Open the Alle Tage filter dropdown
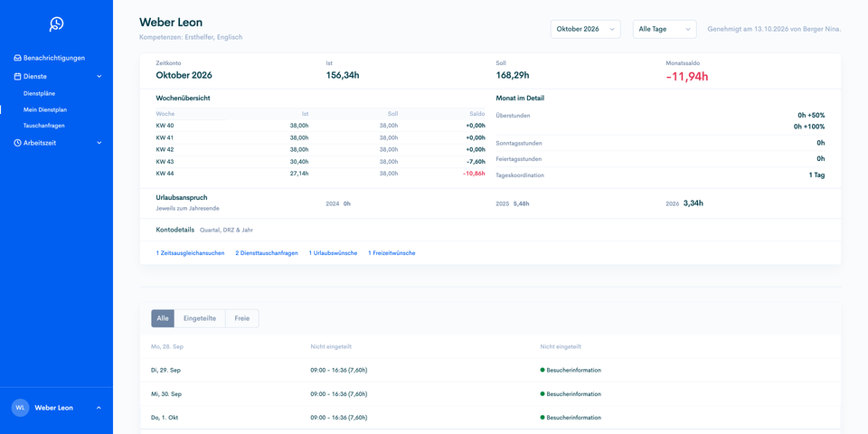The height and width of the screenshot is (434, 868). [665, 29]
